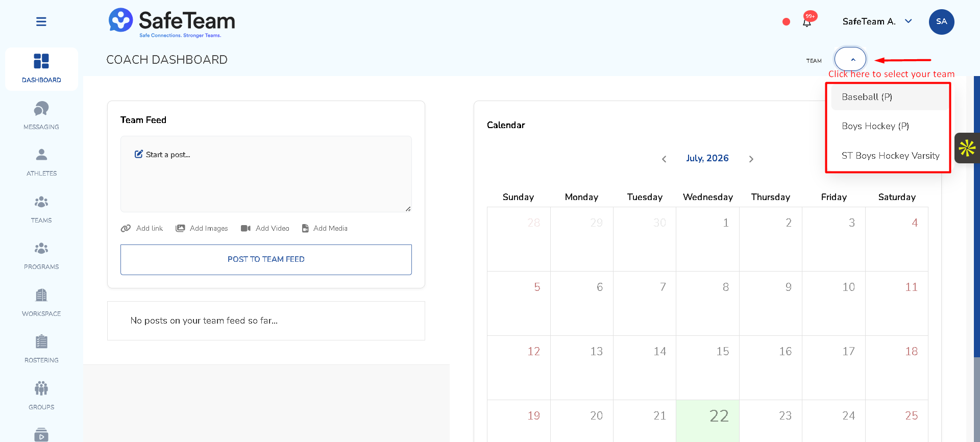The image size is (980, 442).
Task: Open the Teams sidebar item
Action: 41,209
